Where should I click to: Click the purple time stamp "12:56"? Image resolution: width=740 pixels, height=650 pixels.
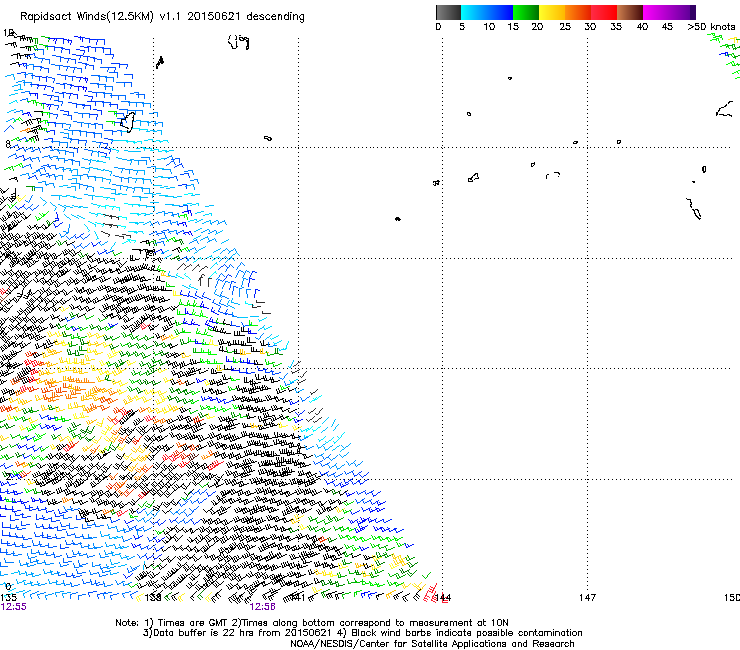pos(262,607)
